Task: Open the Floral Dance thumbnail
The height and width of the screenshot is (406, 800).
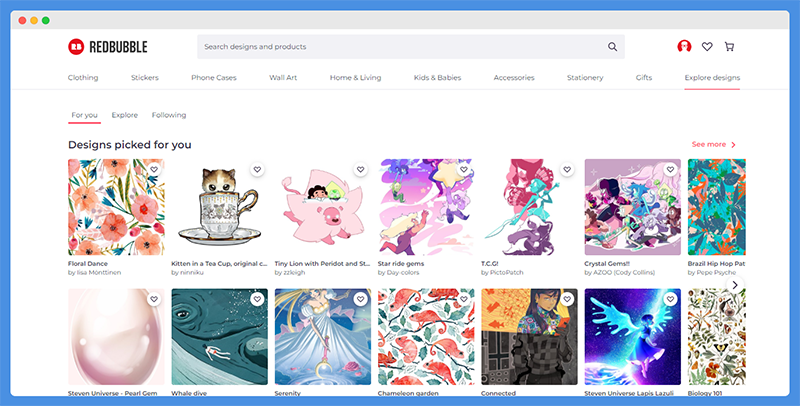Action: click(x=116, y=207)
